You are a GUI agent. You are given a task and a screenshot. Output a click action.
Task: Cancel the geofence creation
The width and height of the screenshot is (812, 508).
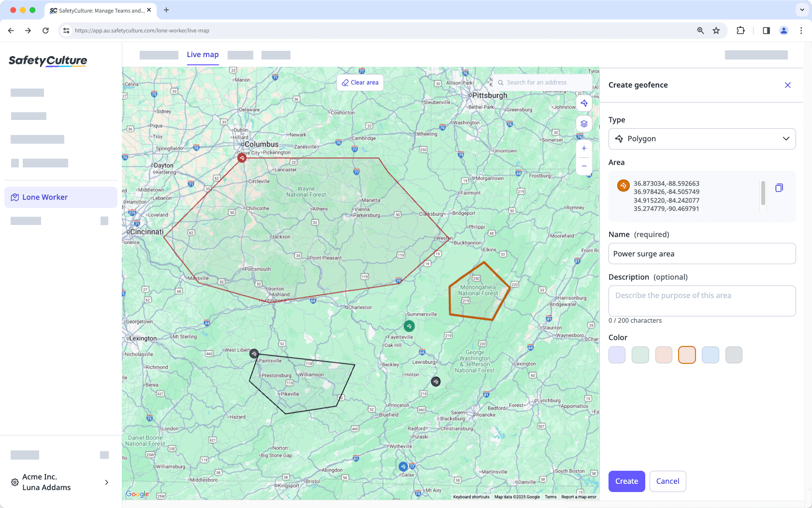(x=667, y=481)
